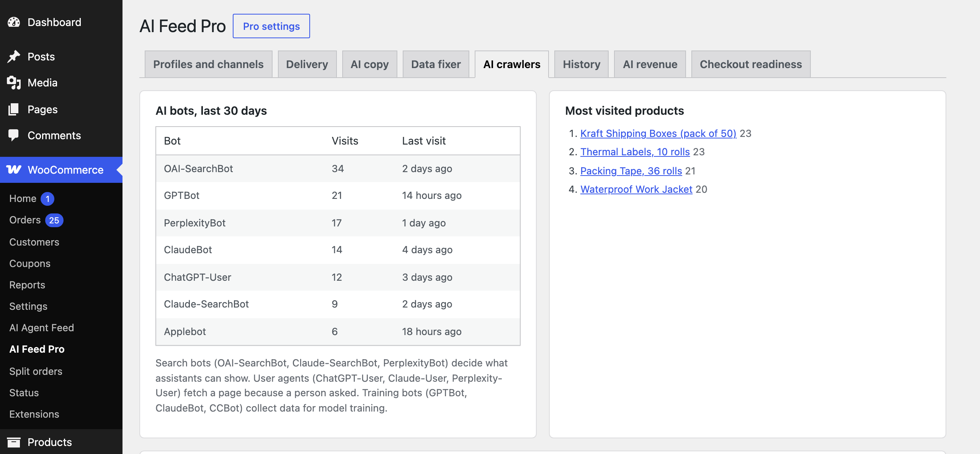Open the AI copy tab

pyautogui.click(x=369, y=64)
